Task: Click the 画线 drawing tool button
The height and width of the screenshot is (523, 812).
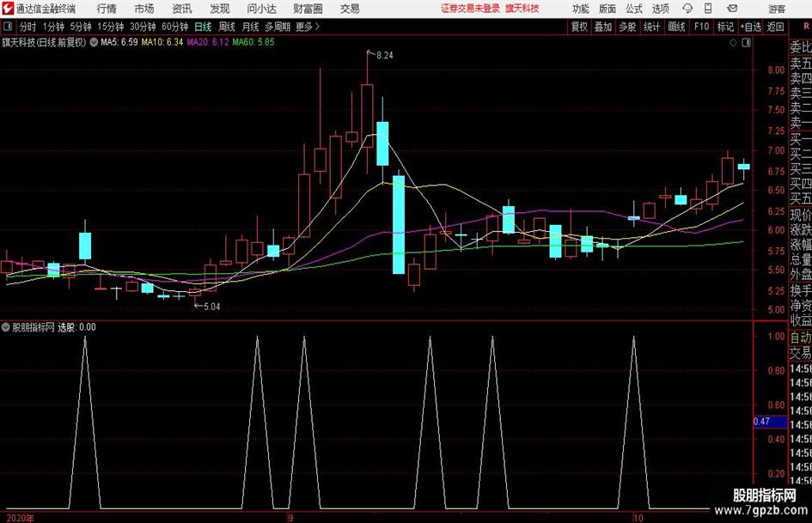Action: click(676, 27)
